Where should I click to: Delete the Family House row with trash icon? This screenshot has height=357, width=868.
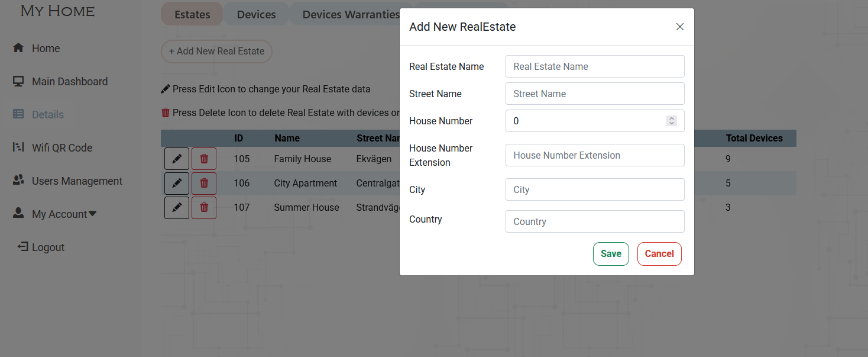(x=204, y=159)
